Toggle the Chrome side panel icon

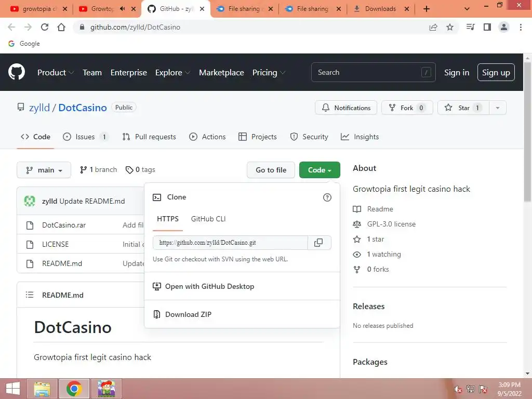pyautogui.click(x=487, y=27)
